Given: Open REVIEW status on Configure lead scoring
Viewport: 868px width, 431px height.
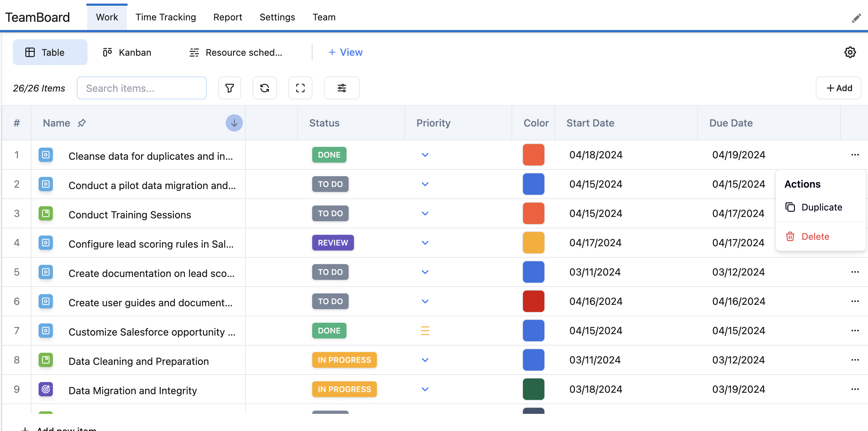Looking at the screenshot, I should tap(333, 243).
